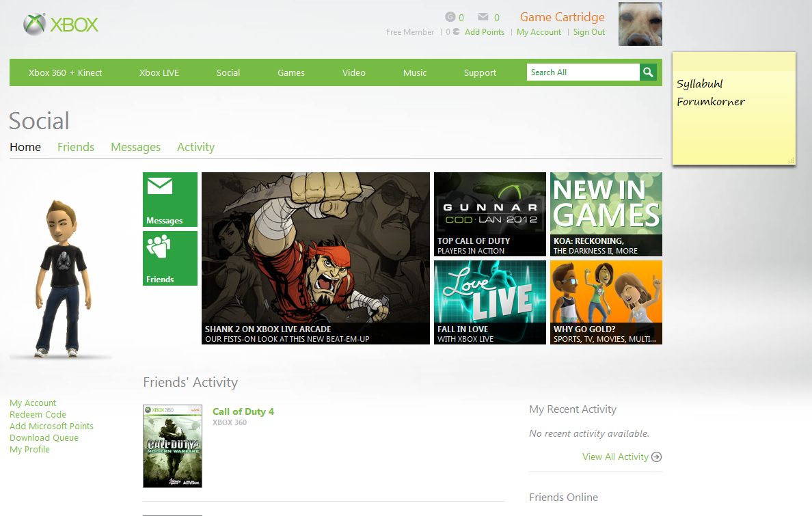Screen dimensions: 812x516
Task: Open the Gunnar Top Call of Duty tile
Action: 490,214
